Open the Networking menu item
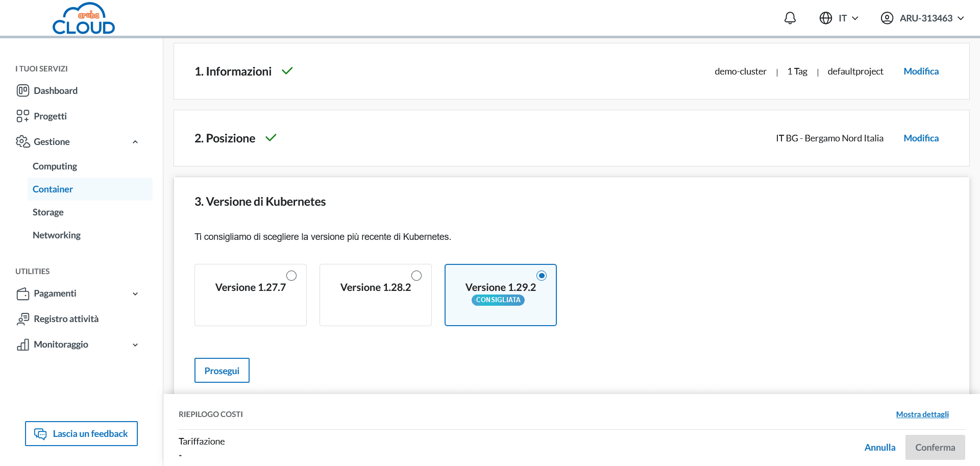This screenshot has height=466, width=980. [57, 235]
